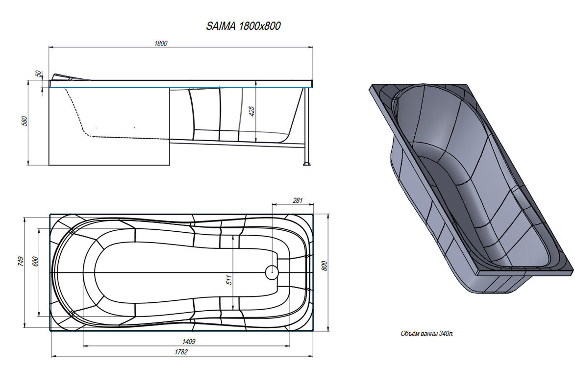575x392 pixels.
Task: Click the 425 depth dimension label
Action: (252, 111)
